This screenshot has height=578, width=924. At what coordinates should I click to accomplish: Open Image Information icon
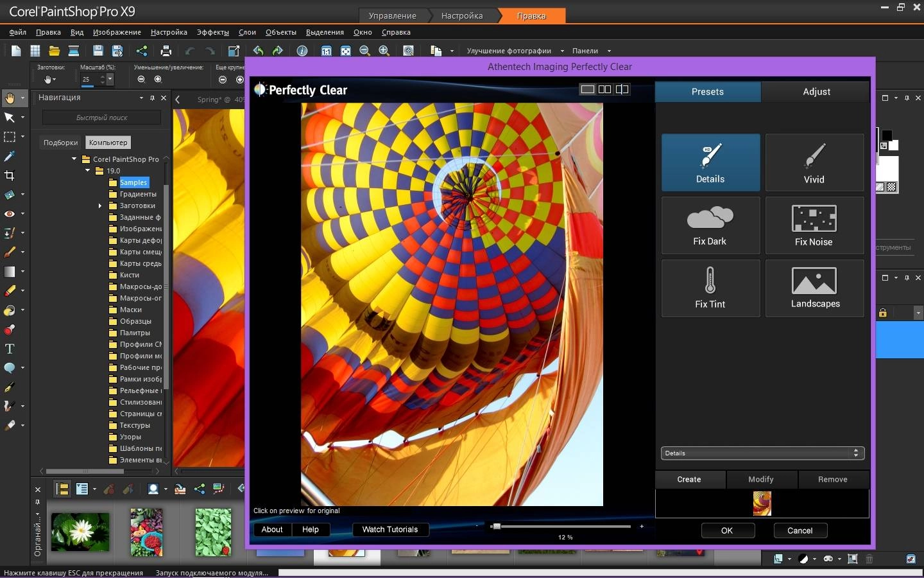302,51
